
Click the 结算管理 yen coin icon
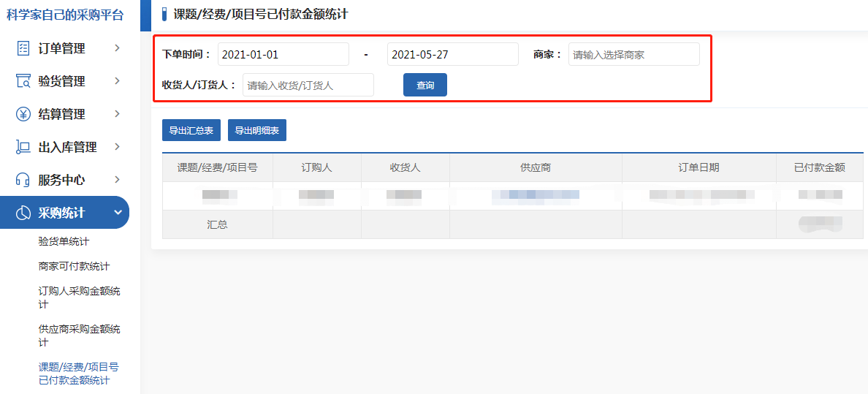pos(23,114)
